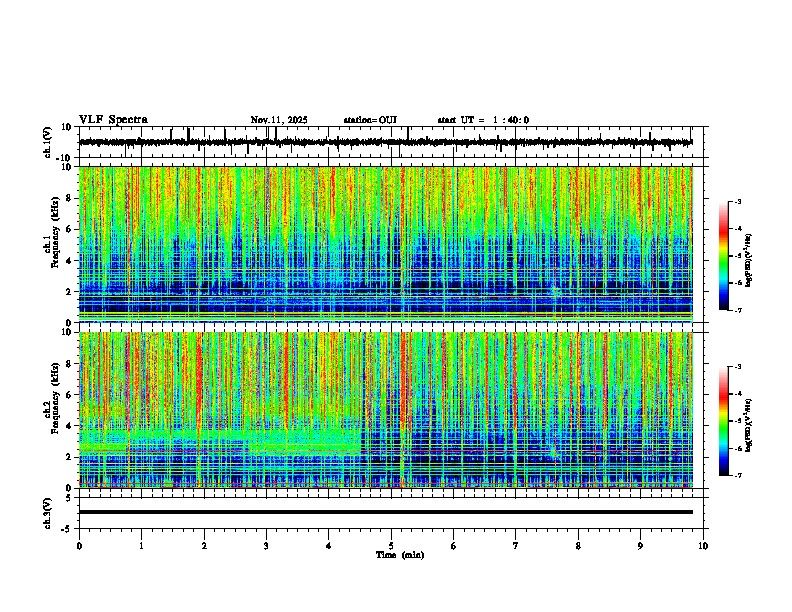
Task: Click the ch.2 spectrogram color scale bar
Action: pos(723,421)
